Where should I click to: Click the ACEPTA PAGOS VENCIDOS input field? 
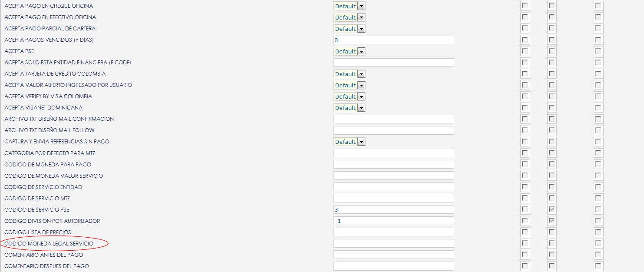[393, 40]
